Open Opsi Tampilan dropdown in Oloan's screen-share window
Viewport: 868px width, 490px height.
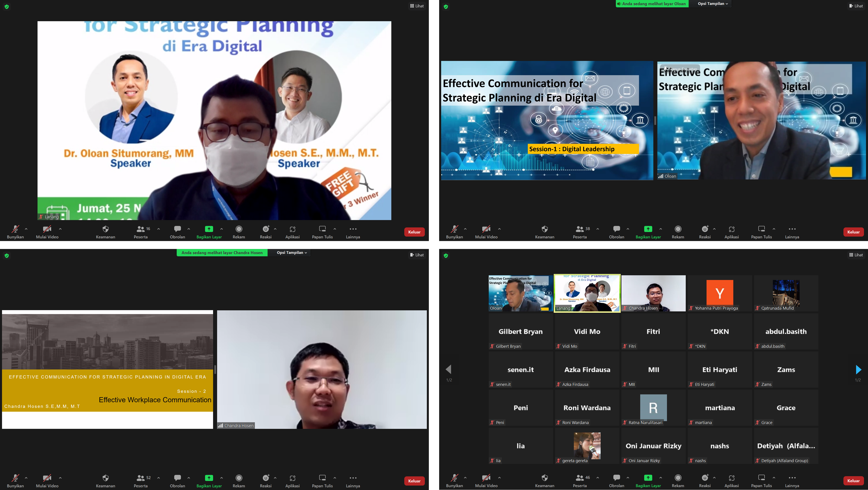[x=713, y=4]
